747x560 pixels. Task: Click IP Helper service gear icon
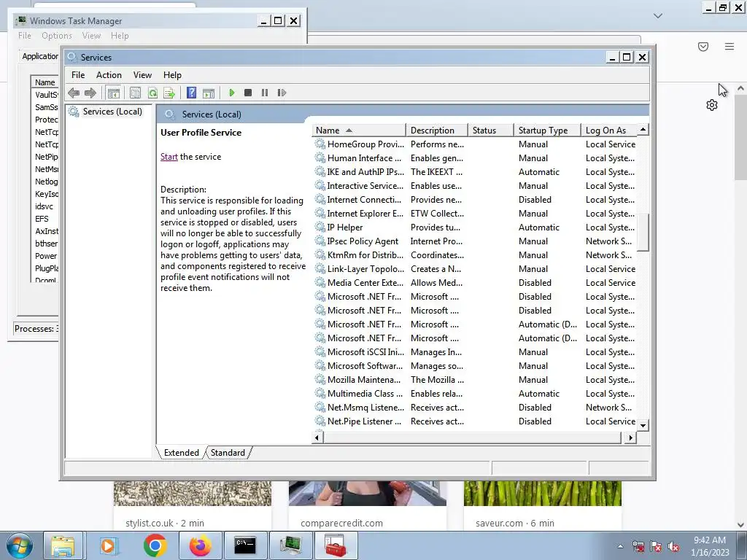click(x=320, y=227)
